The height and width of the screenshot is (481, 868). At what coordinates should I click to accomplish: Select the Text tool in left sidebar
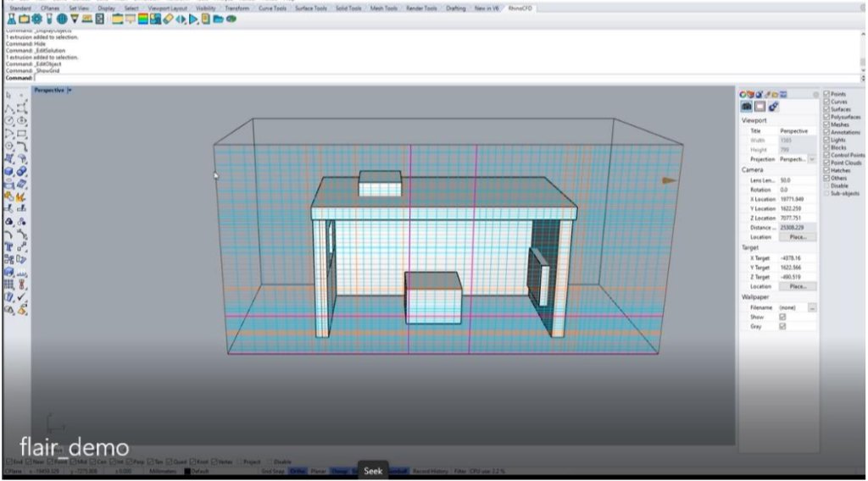[x=8, y=247]
